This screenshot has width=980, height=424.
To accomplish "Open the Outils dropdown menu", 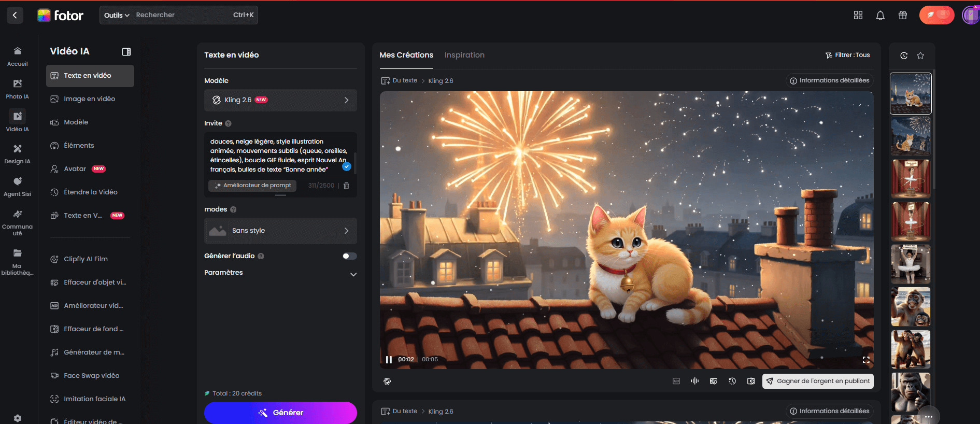I will click(117, 15).
